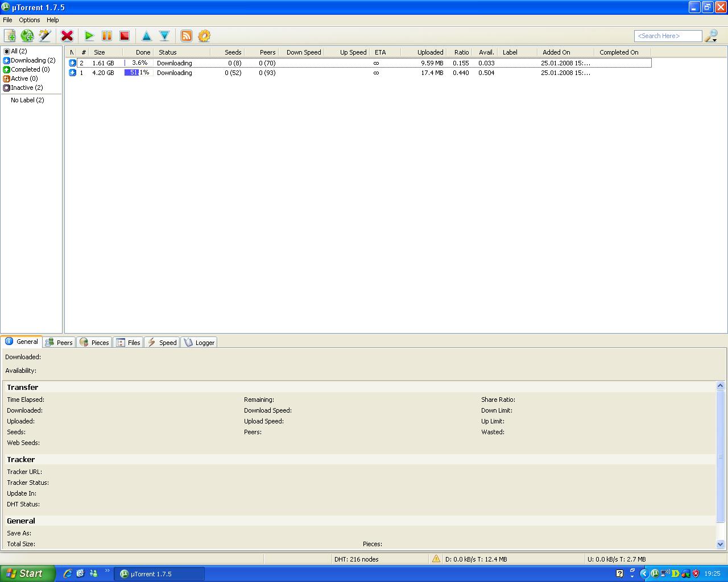Screen dimensions: 728x582
Task: Select the 1.61 GB torrent row
Action: pyautogui.click(x=359, y=63)
